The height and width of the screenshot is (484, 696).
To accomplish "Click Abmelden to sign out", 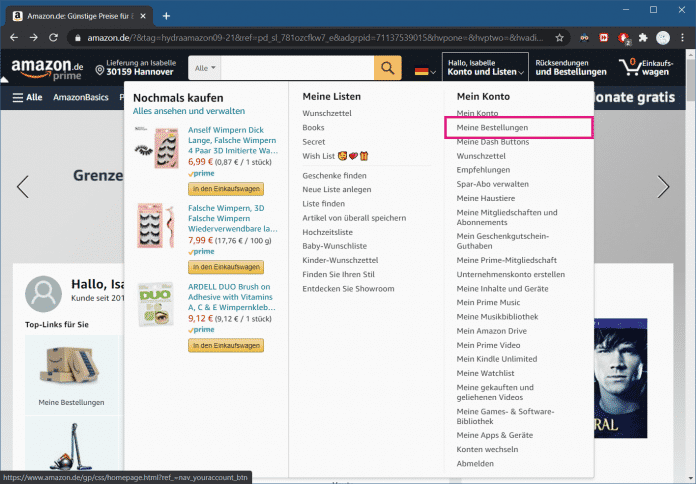I will (x=475, y=464).
